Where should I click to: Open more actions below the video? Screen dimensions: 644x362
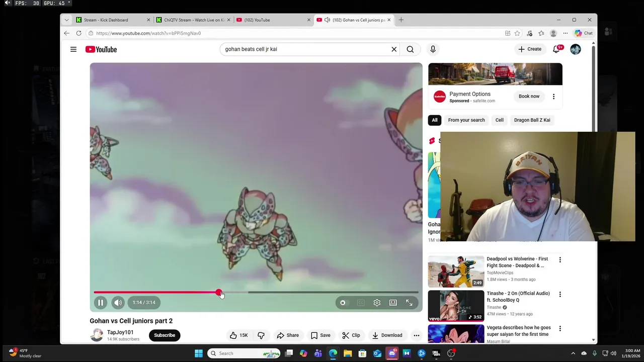[417, 335]
